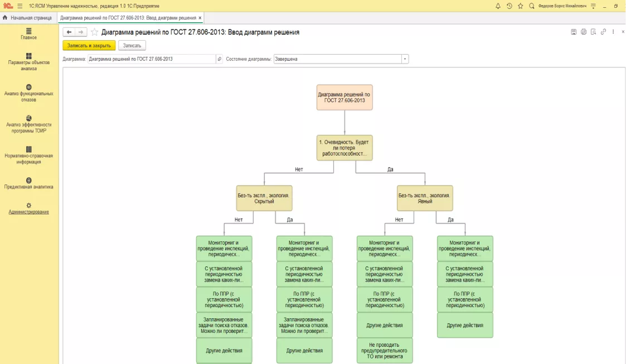The image size is (626, 364).
Task: Open the Главное sidebar section
Action: (x=29, y=34)
